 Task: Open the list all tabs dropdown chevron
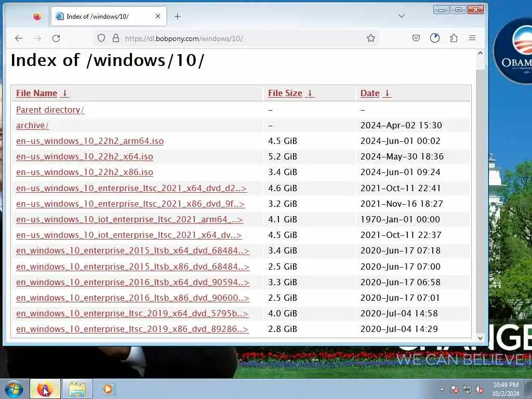(x=402, y=16)
